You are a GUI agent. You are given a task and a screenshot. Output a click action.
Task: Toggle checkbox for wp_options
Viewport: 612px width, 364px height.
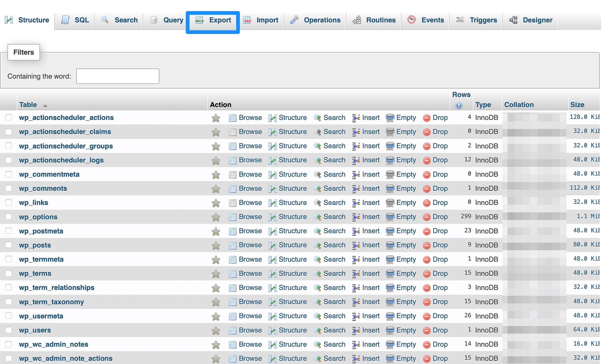click(x=9, y=217)
